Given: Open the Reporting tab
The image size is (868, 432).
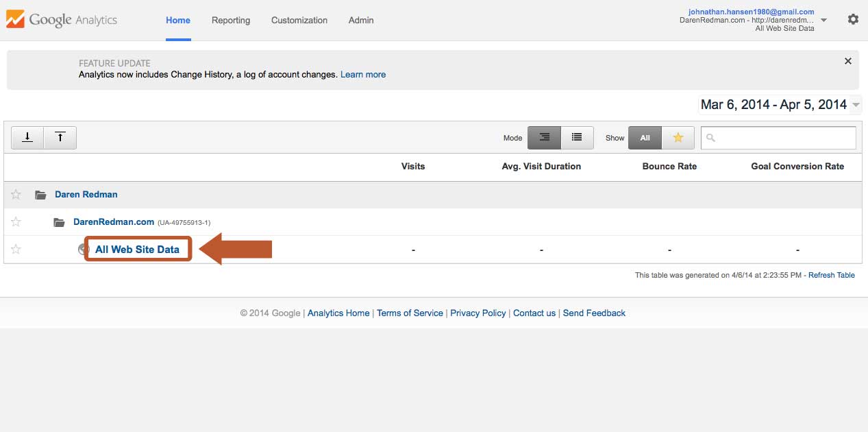Looking at the screenshot, I should [x=231, y=20].
